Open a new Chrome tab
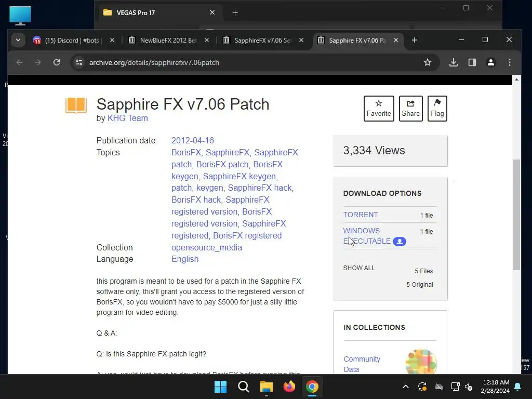The height and width of the screenshot is (399, 532). (x=414, y=40)
